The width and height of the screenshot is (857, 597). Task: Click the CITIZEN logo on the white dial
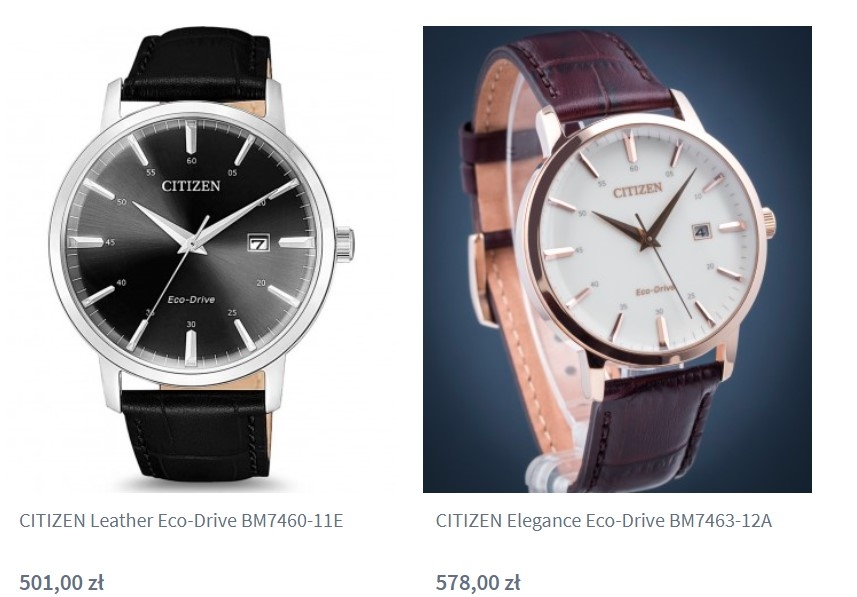tap(637, 190)
